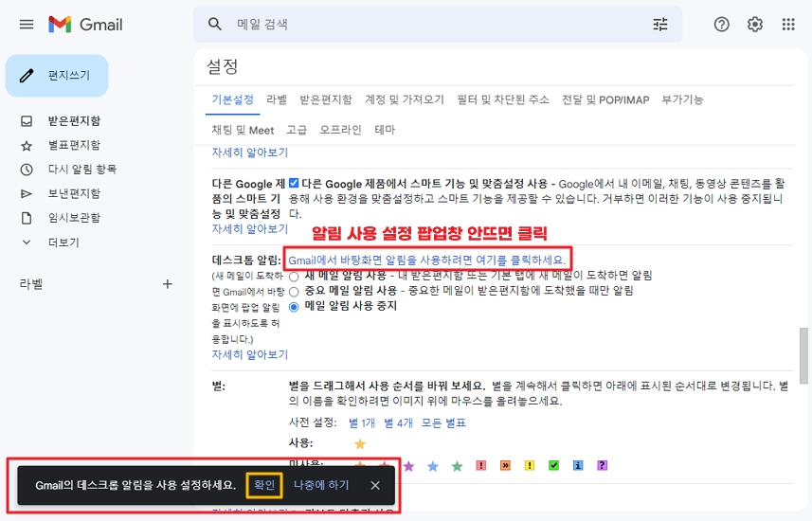
Task: Open the main menu hamburger icon
Action: [27, 25]
